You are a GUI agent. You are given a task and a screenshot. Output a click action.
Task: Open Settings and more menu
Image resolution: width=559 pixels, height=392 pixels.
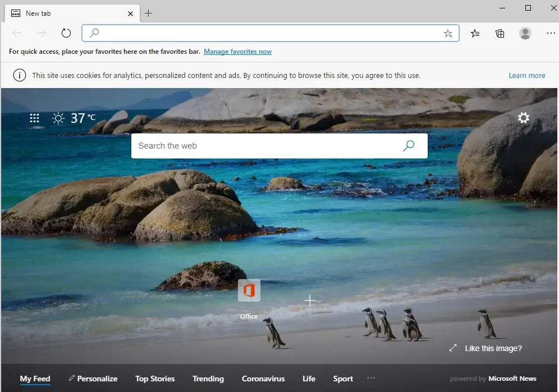click(551, 33)
